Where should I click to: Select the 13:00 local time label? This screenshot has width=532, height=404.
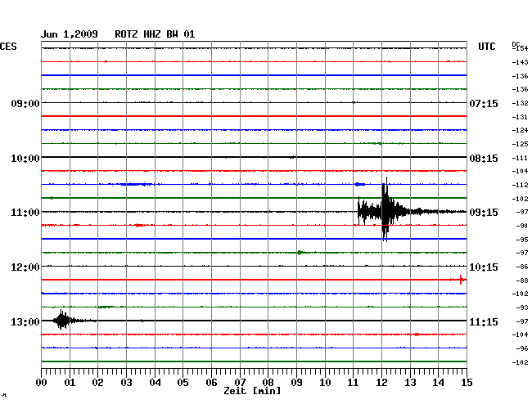point(25,321)
